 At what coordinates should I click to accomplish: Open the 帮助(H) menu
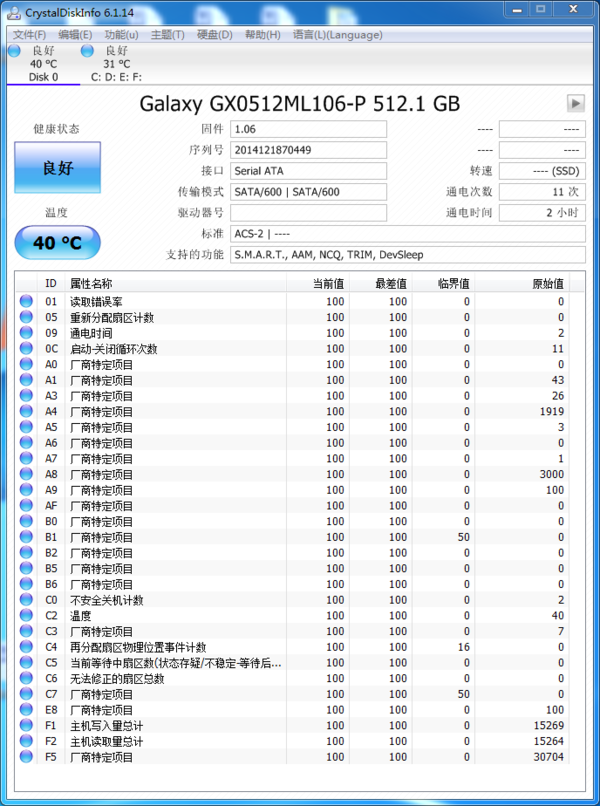tap(262, 35)
